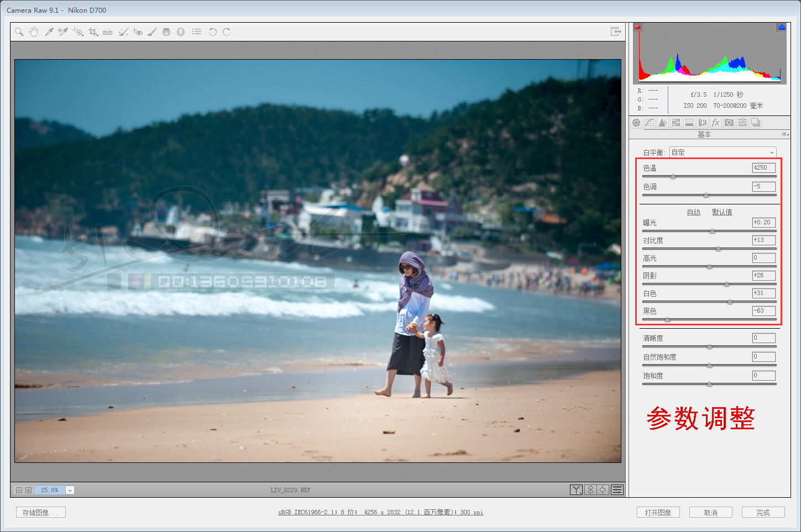
Task: Switch to the Detail tab
Action: (663, 123)
